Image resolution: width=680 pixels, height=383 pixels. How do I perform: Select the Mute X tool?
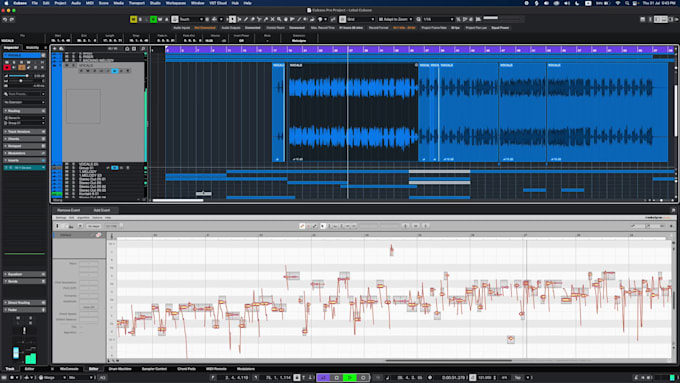coord(272,20)
